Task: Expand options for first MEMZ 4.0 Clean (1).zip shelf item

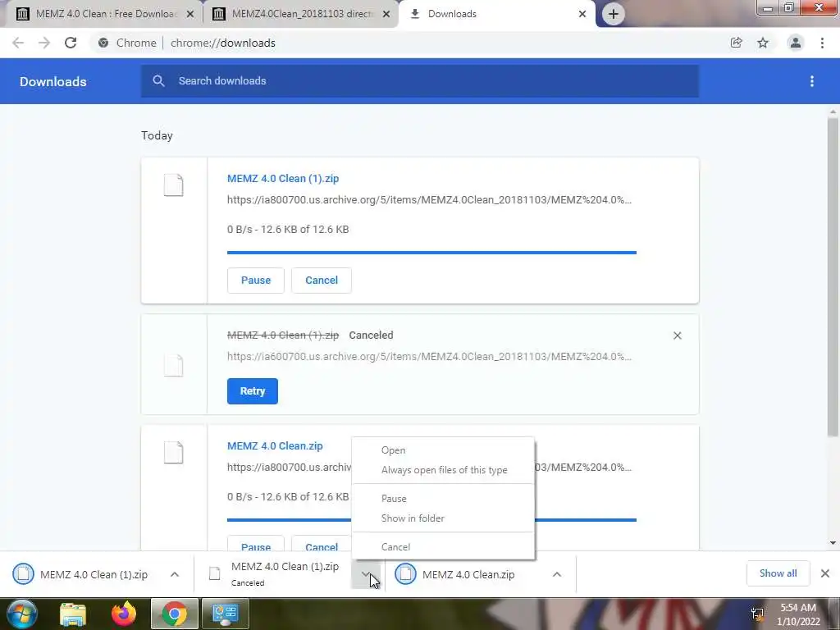Action: 175,574
